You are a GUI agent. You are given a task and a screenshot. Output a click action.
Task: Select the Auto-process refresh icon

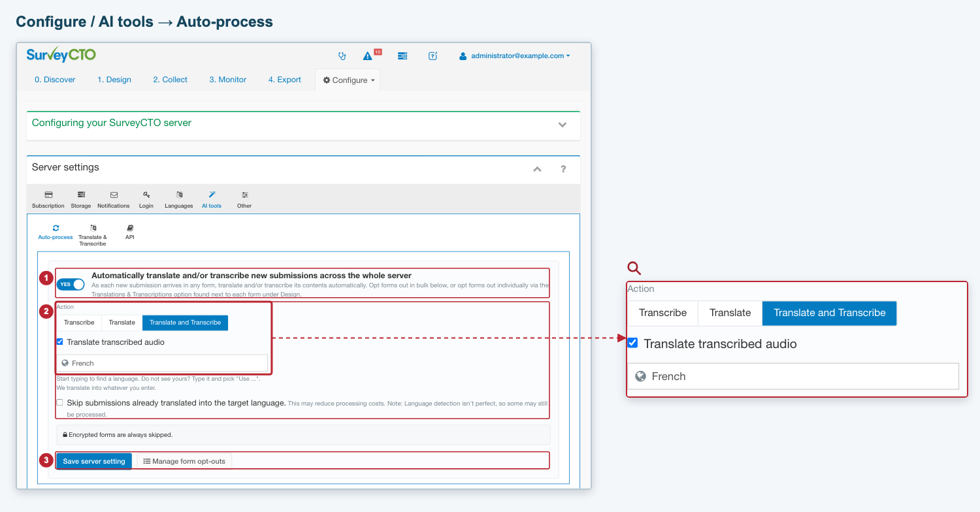[56, 228]
